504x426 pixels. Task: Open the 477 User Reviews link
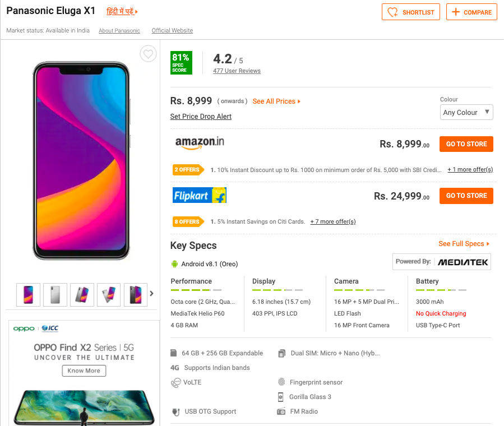pyautogui.click(x=237, y=71)
